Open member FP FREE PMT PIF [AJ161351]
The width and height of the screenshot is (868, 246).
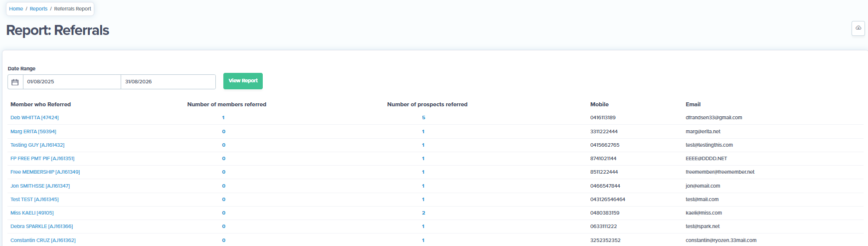pyautogui.click(x=42, y=159)
